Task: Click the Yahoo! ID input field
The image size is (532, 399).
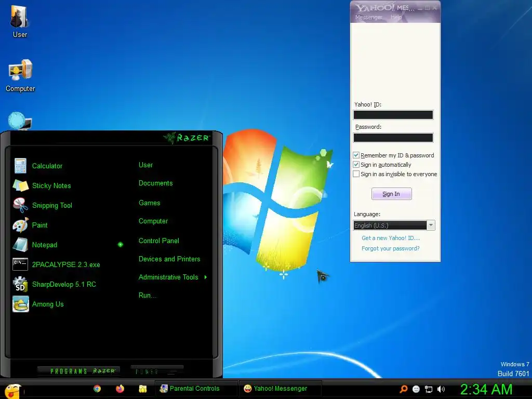Action: pos(393,115)
